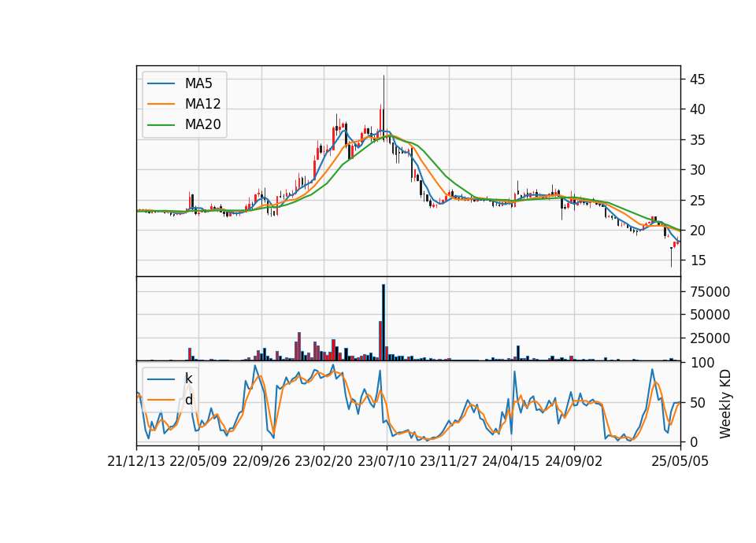The height and width of the screenshot is (543, 756).
Task: Click the d legend entry in KD panel
Action: click(x=188, y=400)
